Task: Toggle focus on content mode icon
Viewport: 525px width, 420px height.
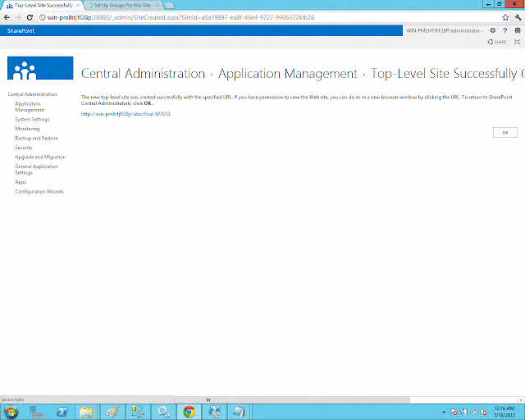Action: click(518, 42)
